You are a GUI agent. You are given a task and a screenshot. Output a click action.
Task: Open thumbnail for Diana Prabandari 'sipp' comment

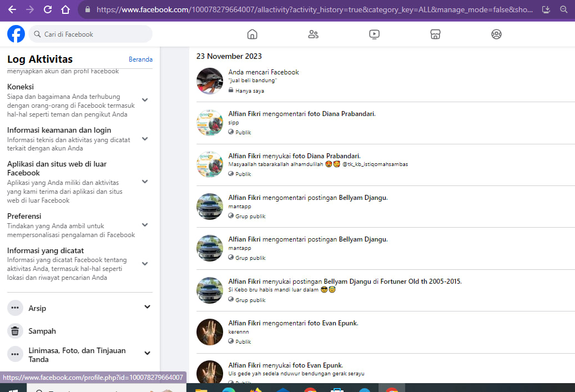(210, 123)
